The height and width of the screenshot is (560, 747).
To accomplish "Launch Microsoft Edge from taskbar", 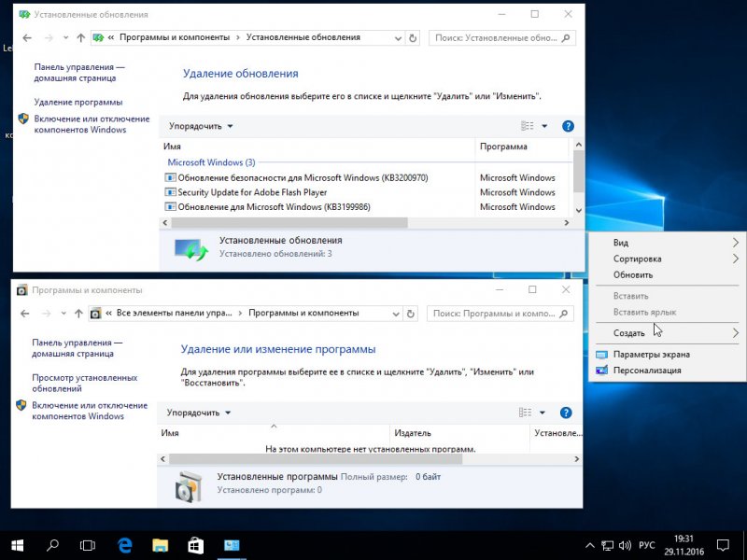I will tap(125, 545).
